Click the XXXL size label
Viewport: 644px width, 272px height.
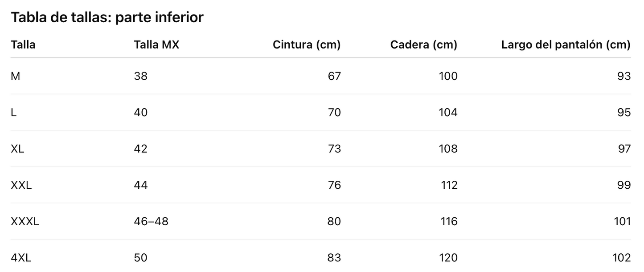click(25, 221)
